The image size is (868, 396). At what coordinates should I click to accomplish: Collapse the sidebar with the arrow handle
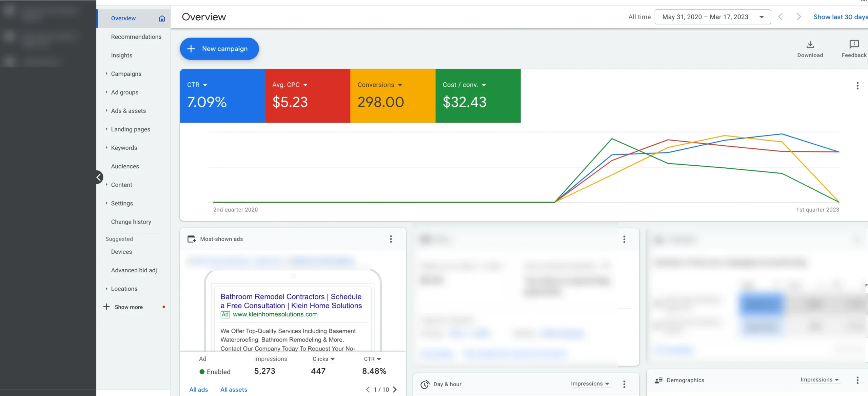(x=99, y=177)
